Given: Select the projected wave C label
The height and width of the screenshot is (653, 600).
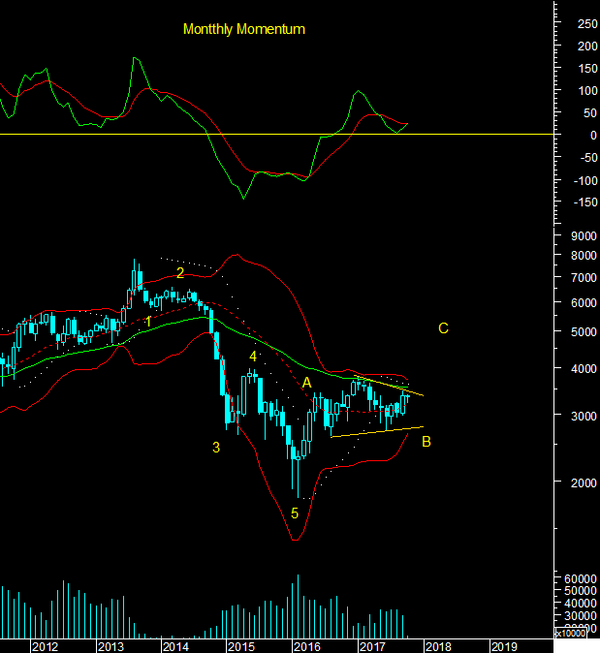Looking at the screenshot, I should [443, 328].
